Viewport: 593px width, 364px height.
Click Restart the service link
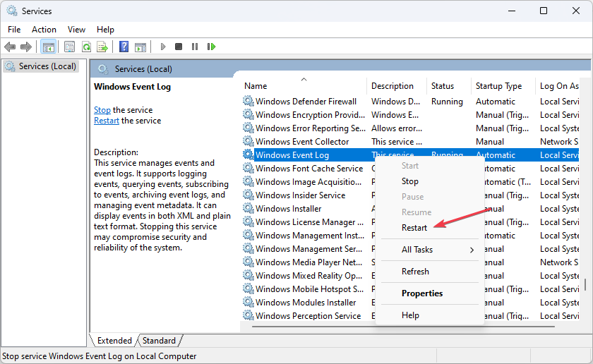[x=107, y=121]
